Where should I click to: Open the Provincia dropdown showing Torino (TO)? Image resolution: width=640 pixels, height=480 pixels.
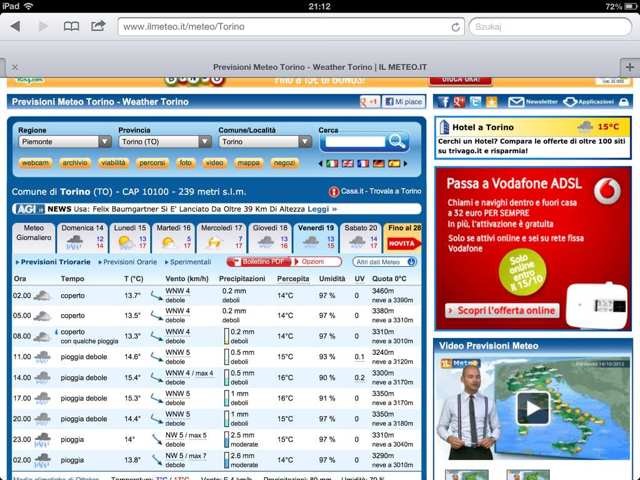coord(165,142)
